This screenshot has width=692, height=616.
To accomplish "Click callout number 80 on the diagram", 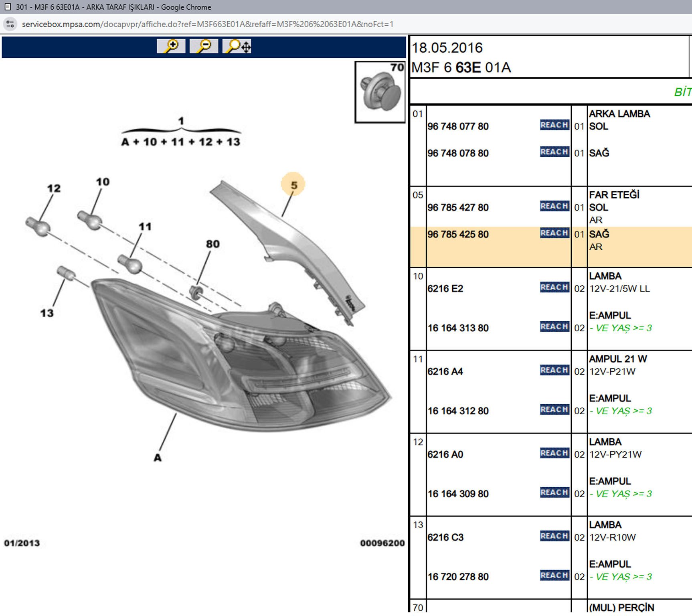I will click(212, 244).
